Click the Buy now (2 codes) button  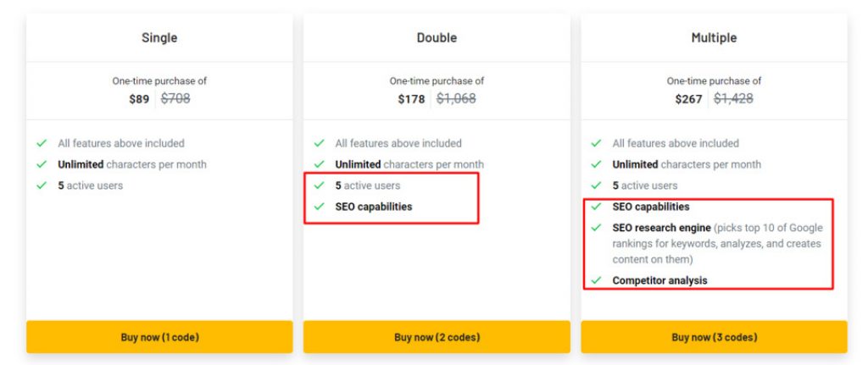(x=437, y=337)
